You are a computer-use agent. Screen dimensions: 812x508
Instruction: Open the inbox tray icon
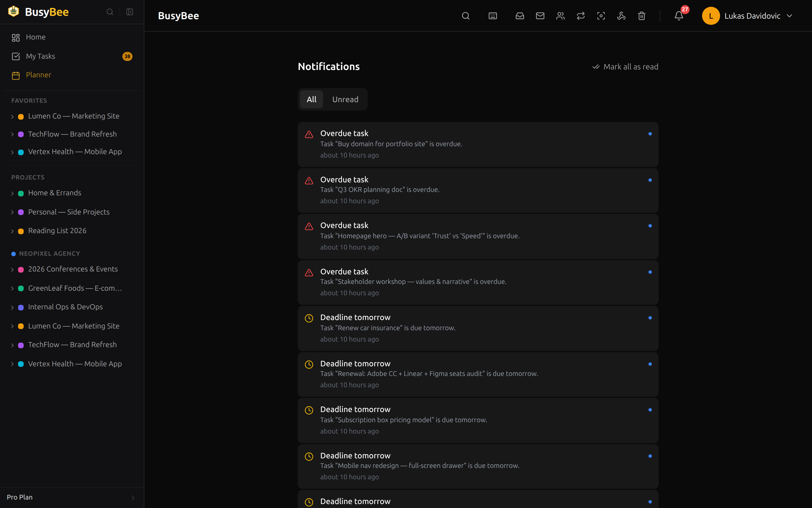click(520, 16)
